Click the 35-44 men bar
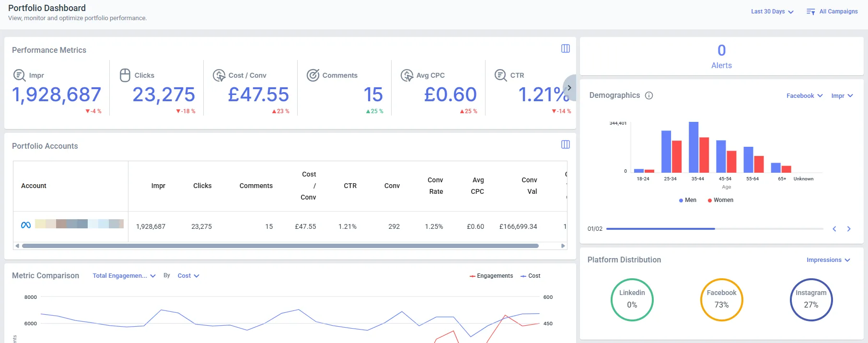This screenshot has height=343, width=868. [694, 147]
